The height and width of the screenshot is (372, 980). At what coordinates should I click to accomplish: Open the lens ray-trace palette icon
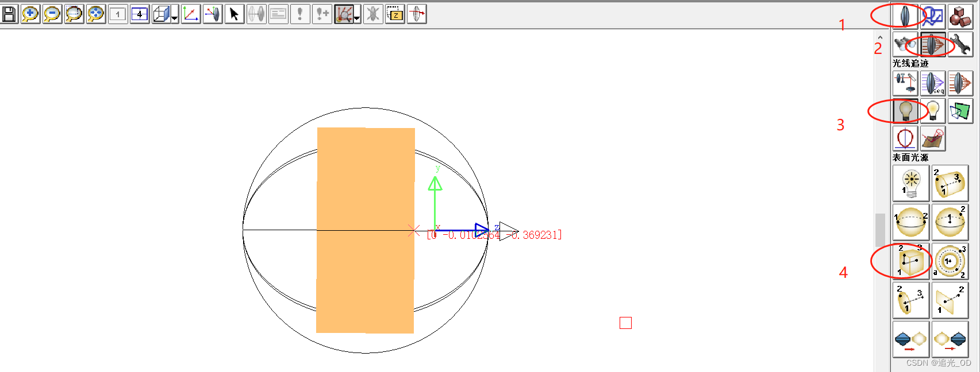click(933, 44)
